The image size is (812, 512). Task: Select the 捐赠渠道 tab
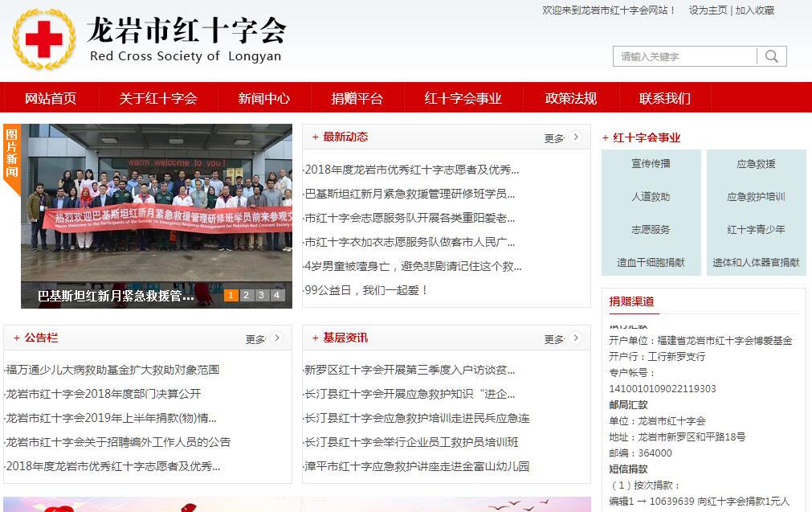[x=631, y=301]
